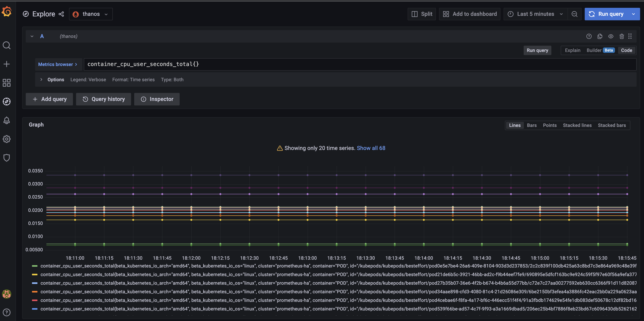Image resolution: width=644 pixels, height=321 pixels.
Task: Toggle query A visibility eye icon
Action: [x=611, y=36]
